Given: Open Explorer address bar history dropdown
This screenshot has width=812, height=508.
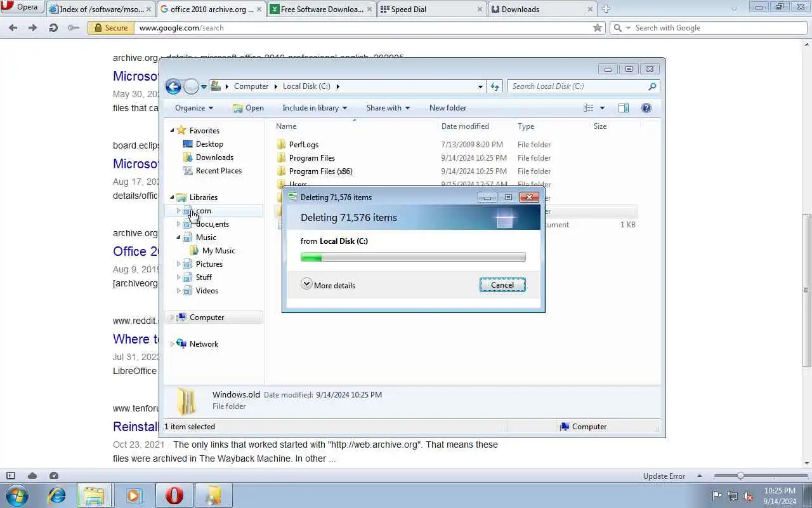Looking at the screenshot, I should [x=480, y=86].
